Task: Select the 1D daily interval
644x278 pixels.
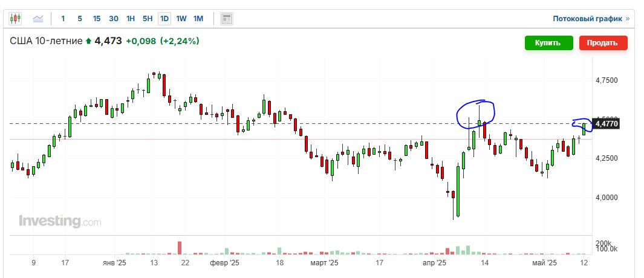Action: 164,19
